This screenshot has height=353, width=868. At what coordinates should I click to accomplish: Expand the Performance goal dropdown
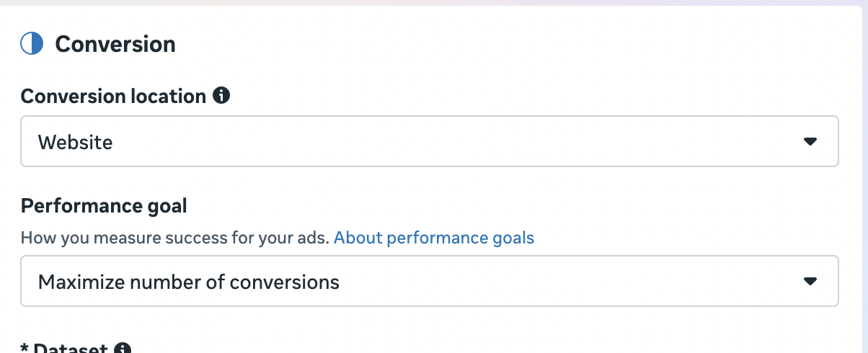click(x=429, y=281)
